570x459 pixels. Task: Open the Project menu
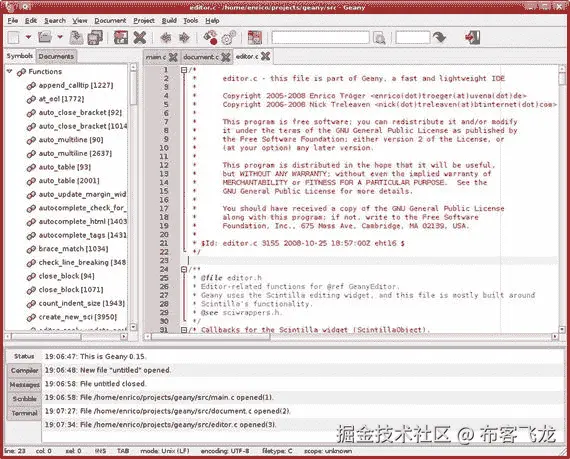click(x=144, y=21)
